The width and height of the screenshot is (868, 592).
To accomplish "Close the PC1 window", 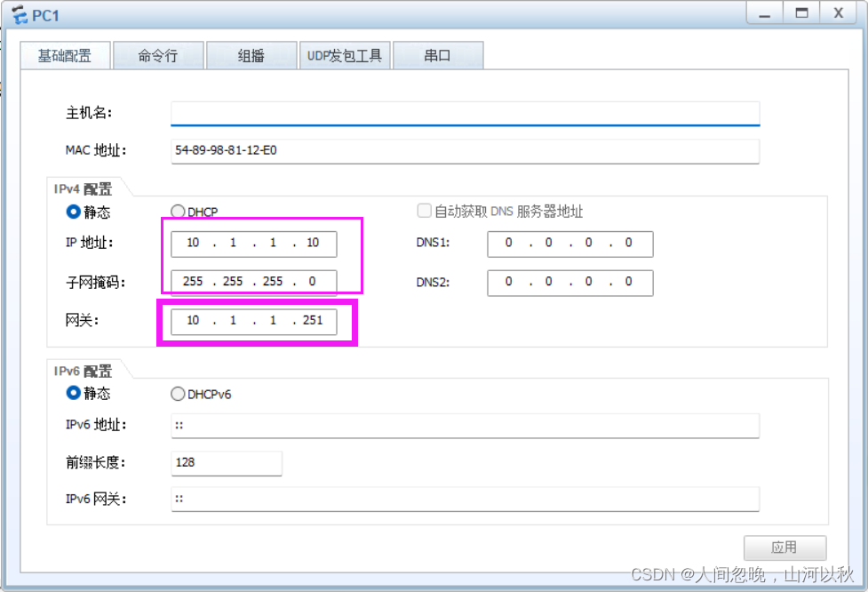I will coord(838,13).
